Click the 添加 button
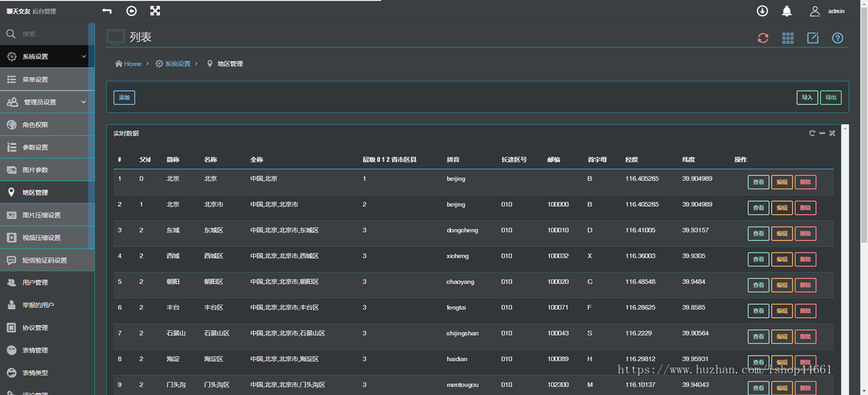The image size is (868, 395). (124, 98)
